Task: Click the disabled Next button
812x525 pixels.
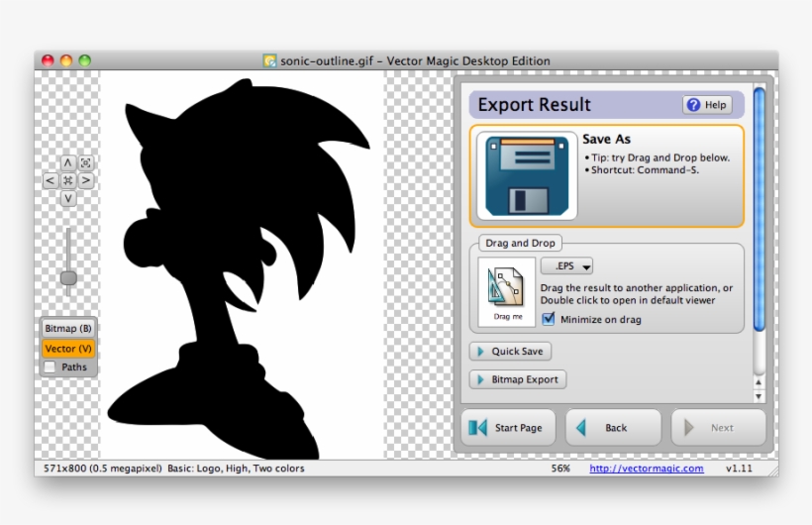Action: point(718,428)
